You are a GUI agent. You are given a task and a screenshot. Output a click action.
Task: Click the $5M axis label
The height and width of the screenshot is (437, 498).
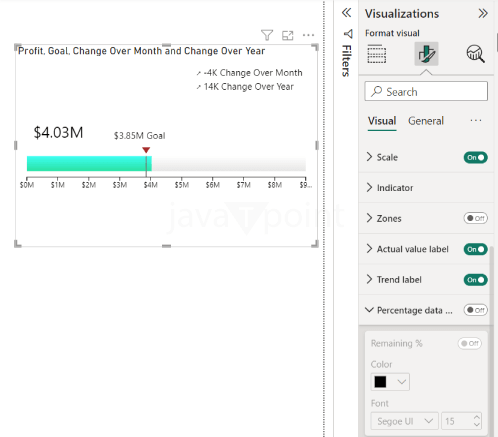click(182, 185)
